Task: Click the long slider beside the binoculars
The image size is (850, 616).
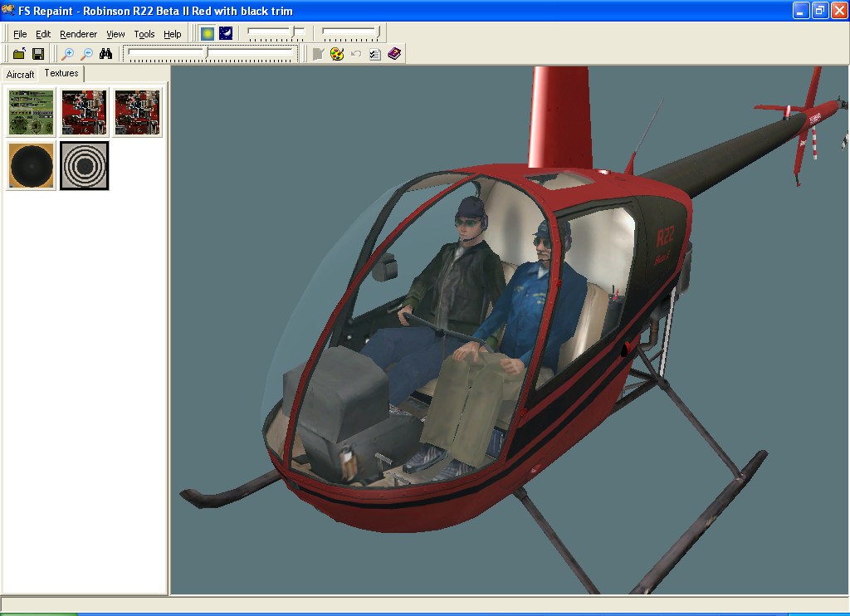Action: 211,54
